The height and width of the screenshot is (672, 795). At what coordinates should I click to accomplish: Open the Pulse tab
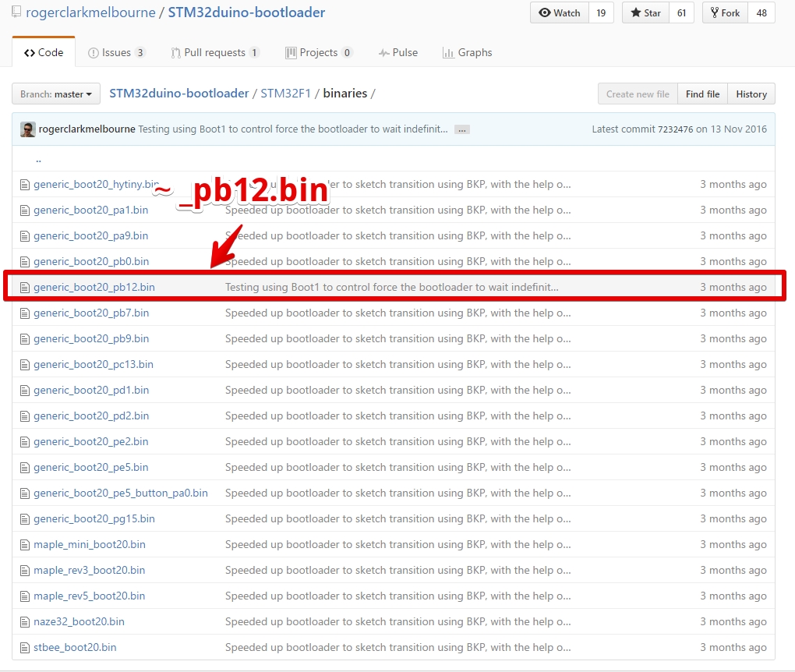point(398,52)
